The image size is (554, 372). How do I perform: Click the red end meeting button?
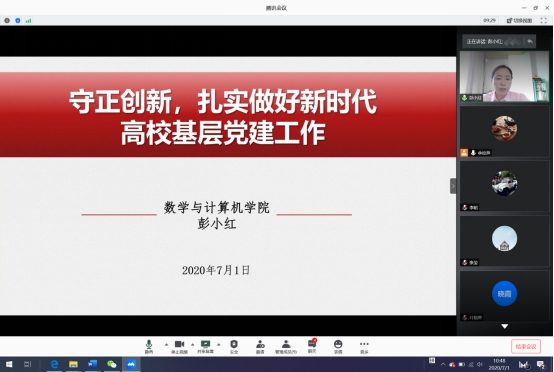point(526,347)
